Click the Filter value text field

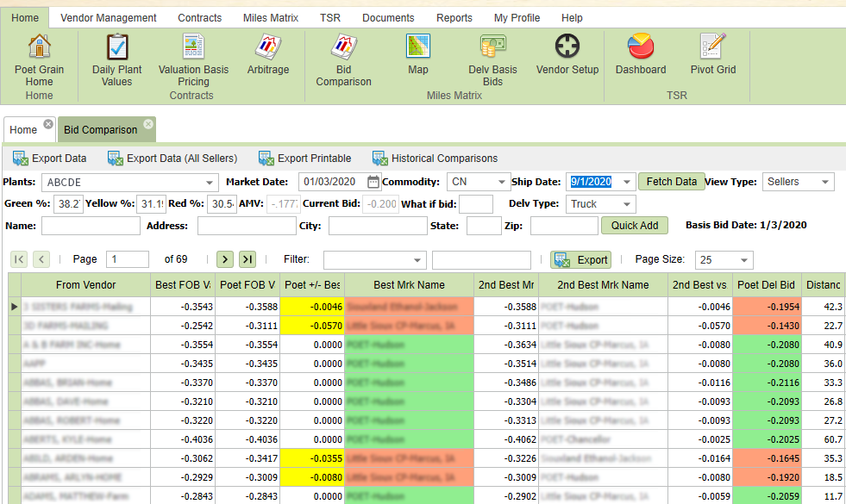tap(481, 260)
